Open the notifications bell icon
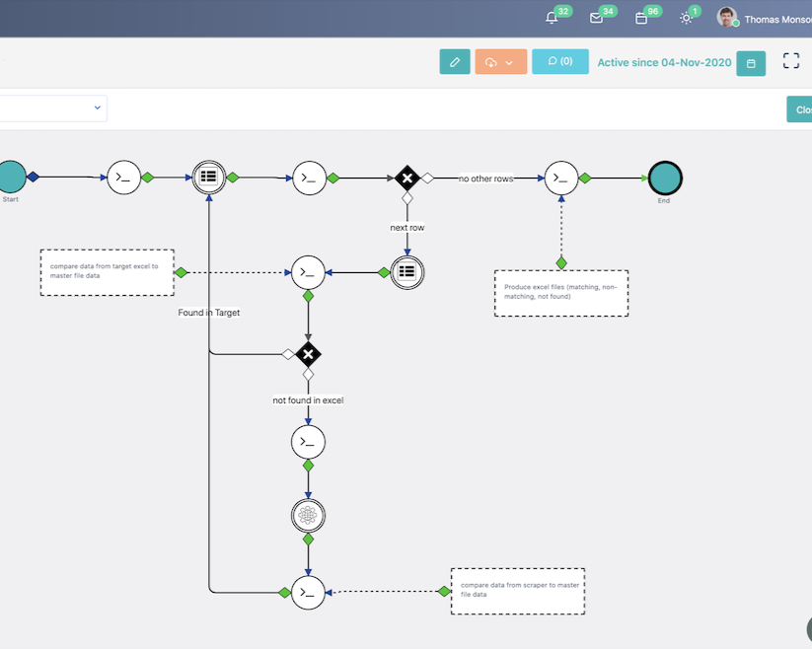The height and width of the screenshot is (649, 812). point(552,17)
